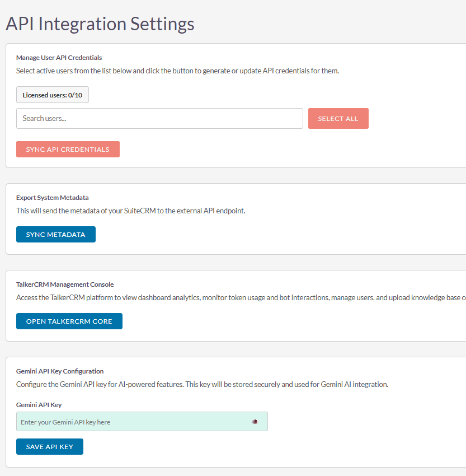Viewport: 466px width, 476px height.
Task: Click the Gemini API key input field
Action: (142, 422)
